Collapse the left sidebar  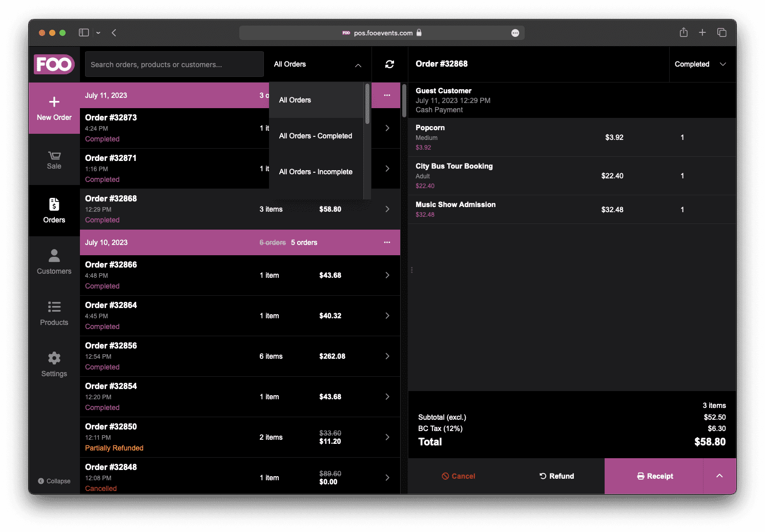coord(54,481)
